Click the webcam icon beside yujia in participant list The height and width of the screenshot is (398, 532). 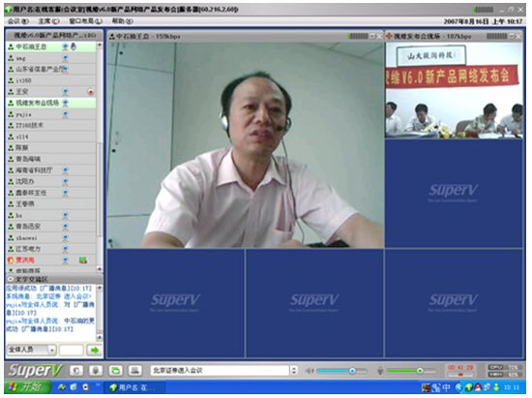pyautogui.click(x=66, y=114)
